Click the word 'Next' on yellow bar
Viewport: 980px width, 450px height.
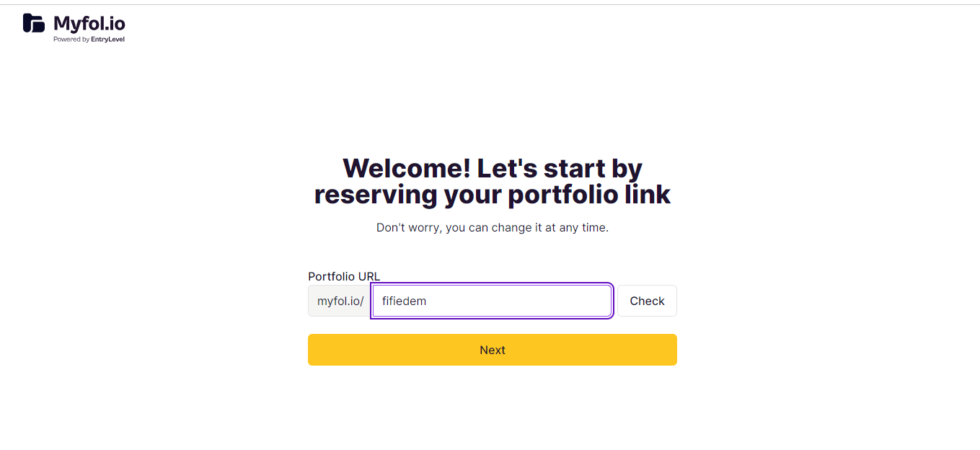[493, 350]
